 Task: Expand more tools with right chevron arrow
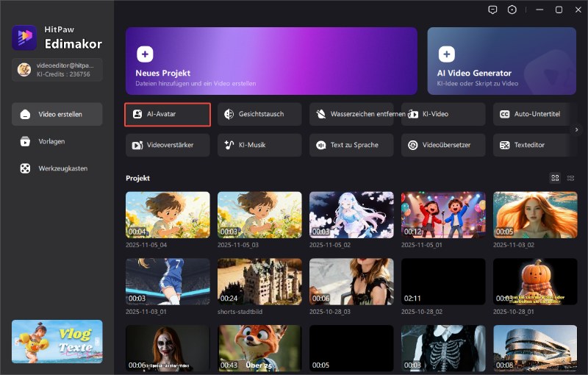[x=577, y=129]
